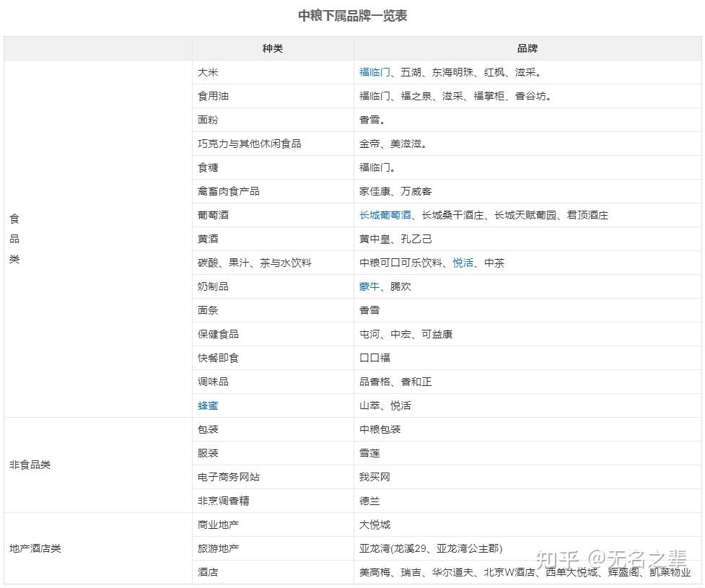Select the 商业地产 cell
Image resolution: width=705 pixels, height=588 pixels.
[x=273, y=525]
